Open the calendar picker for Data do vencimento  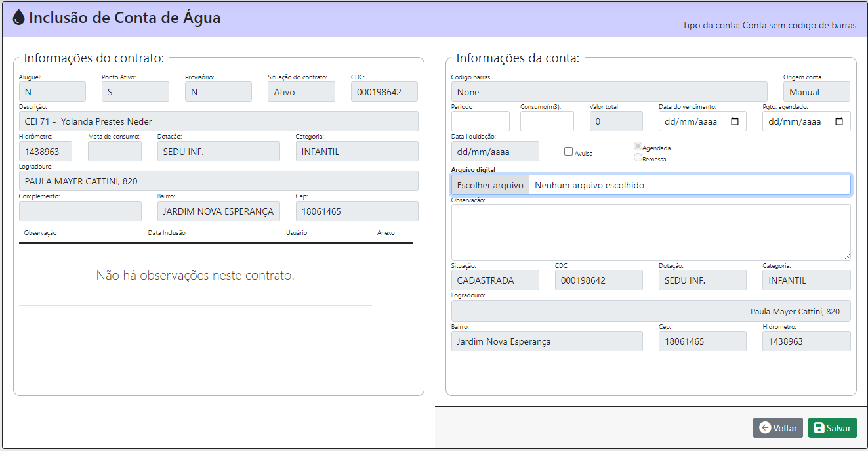(734, 121)
